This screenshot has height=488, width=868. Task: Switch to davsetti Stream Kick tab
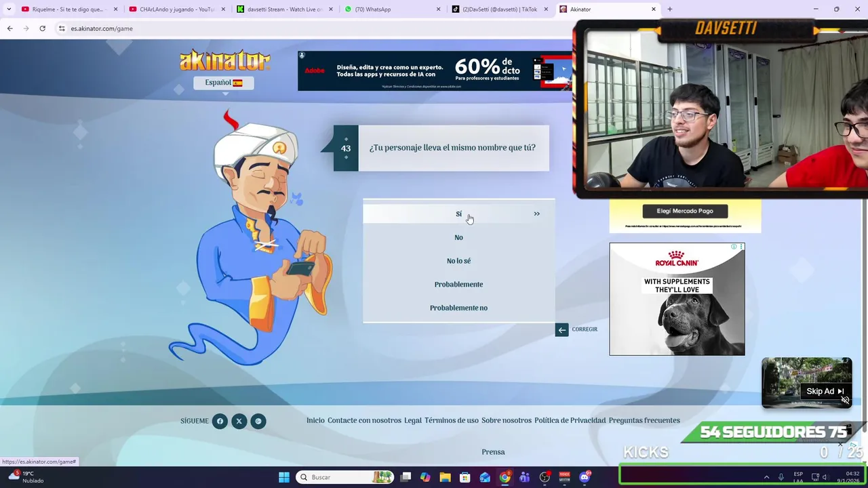click(283, 9)
